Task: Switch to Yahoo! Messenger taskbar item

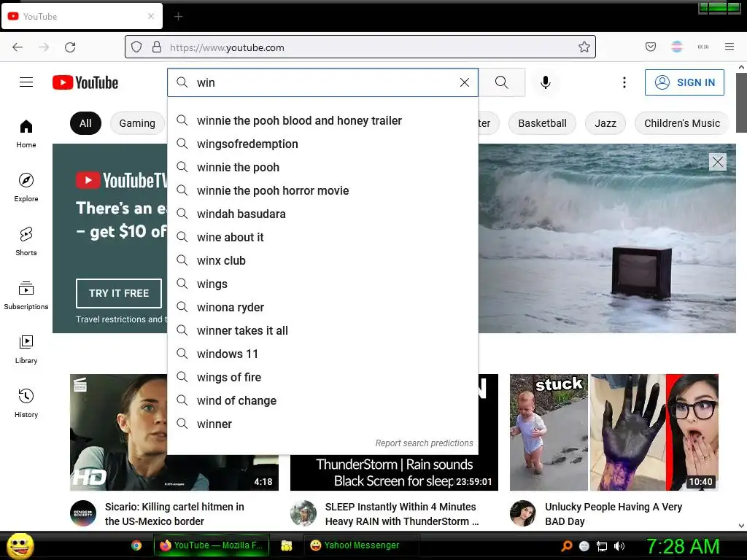Action: point(361,545)
